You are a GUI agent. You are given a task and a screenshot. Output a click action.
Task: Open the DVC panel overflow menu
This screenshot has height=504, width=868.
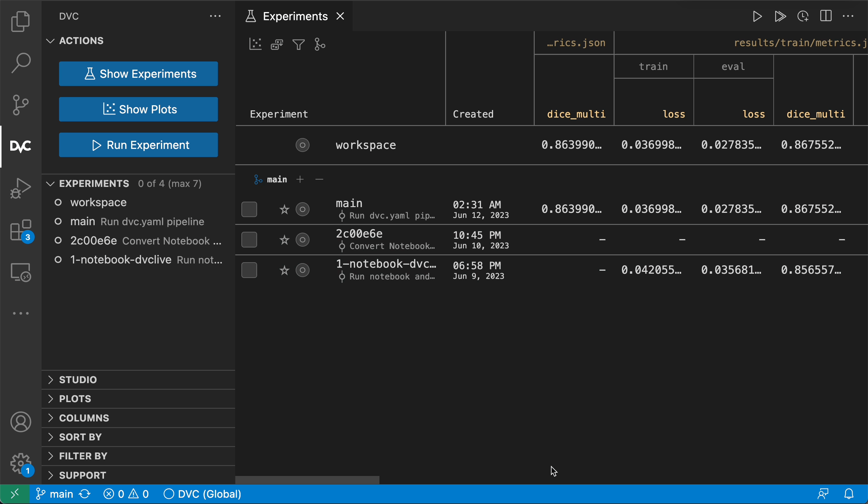pos(215,16)
